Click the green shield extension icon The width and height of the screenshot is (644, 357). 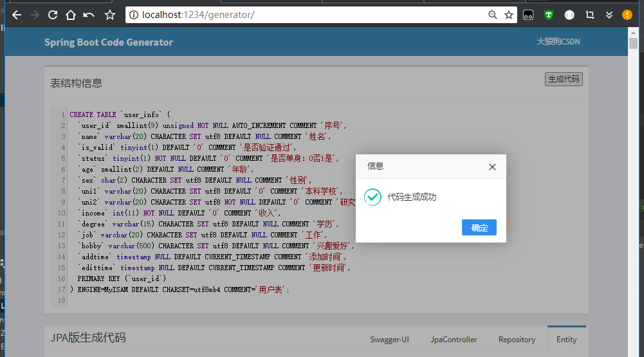548,14
